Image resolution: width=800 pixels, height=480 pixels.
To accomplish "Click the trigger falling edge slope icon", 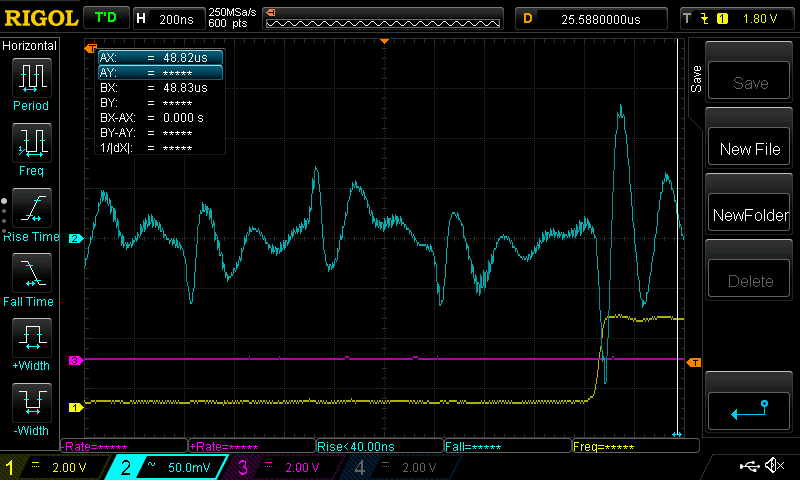I will coord(705,19).
